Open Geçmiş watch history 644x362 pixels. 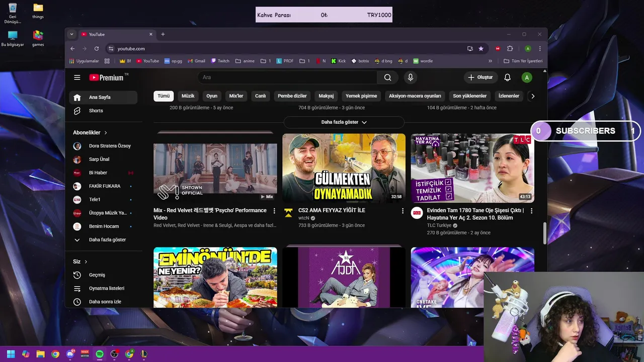point(103,275)
